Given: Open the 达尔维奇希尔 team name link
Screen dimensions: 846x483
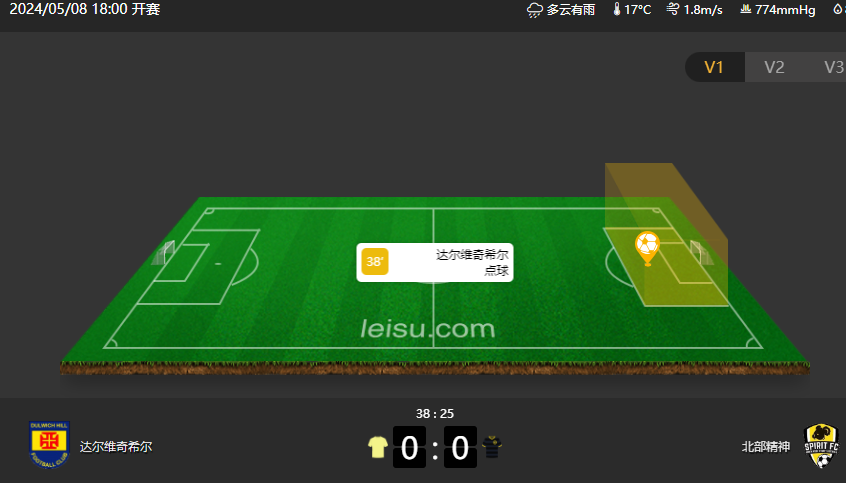Looking at the screenshot, I should pos(116,447).
